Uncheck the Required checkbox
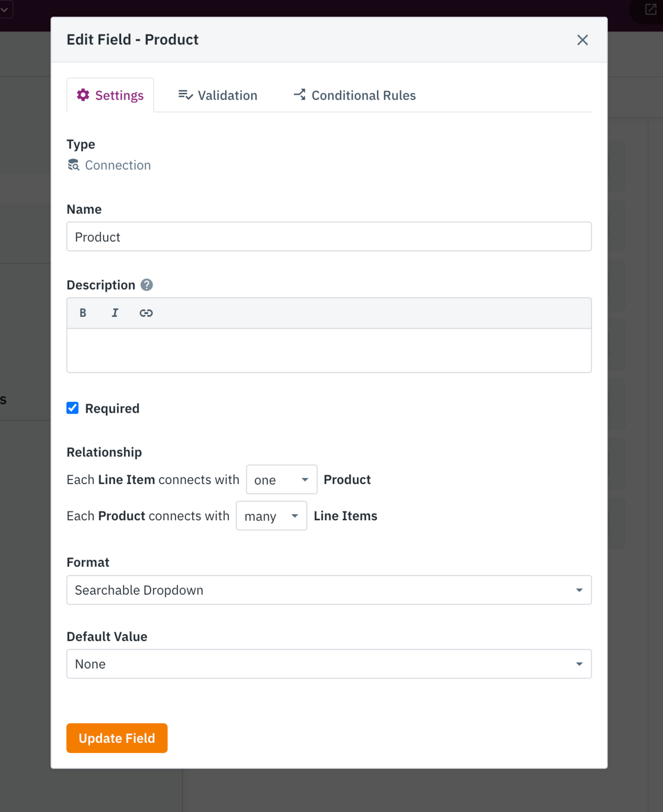Screen dimensions: 663x812 tap(73, 408)
